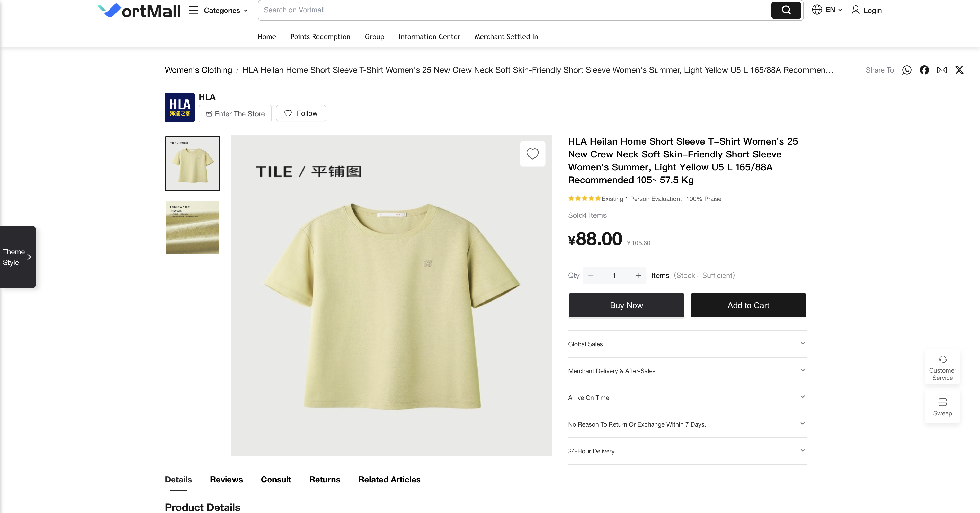
Task: Open the Sweep QR scanner
Action: point(942,407)
